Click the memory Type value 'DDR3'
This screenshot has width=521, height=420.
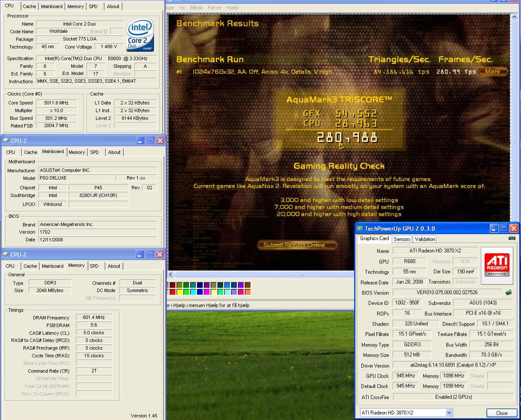click(49, 283)
